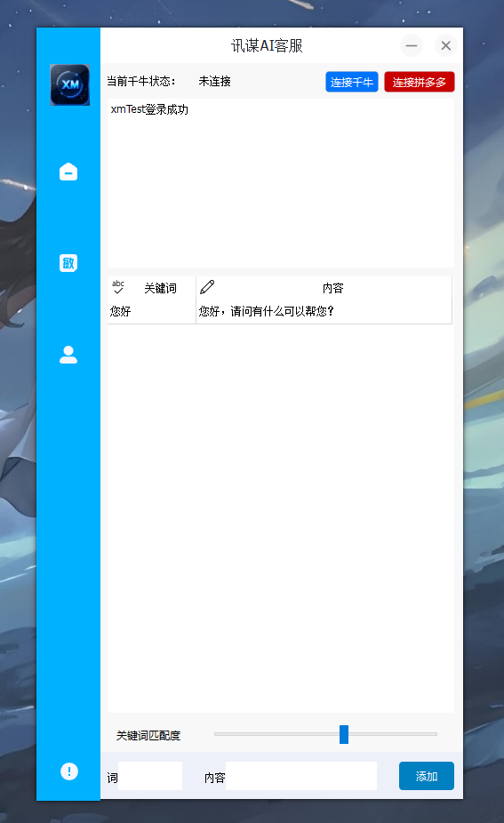
Task: Focus the 内容 content input field
Action: 301,776
